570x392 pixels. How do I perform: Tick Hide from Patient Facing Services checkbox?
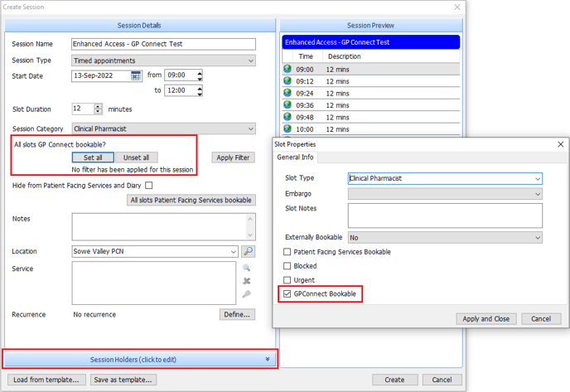(149, 186)
